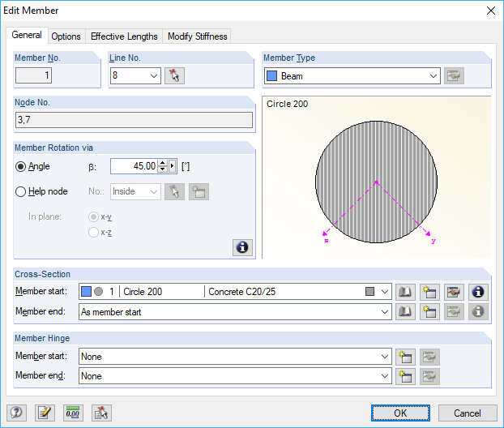
Task: Choose x-z plane radio button
Action: (x=93, y=232)
